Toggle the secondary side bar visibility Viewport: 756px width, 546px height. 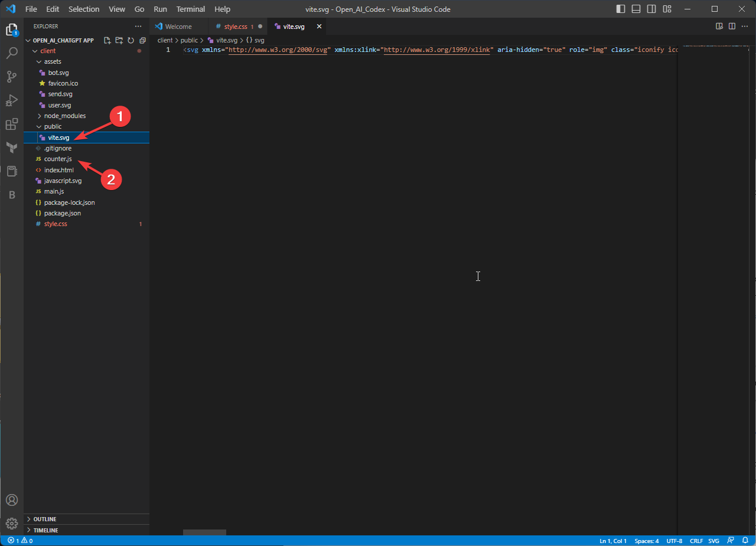(651, 9)
